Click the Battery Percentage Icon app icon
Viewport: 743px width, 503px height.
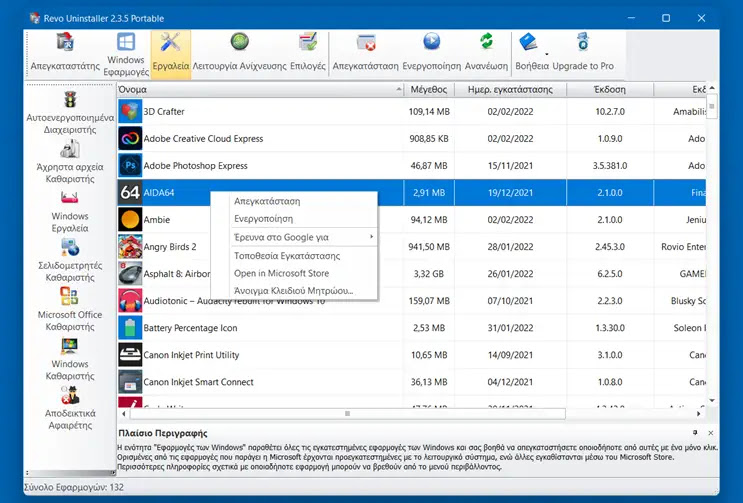(x=130, y=328)
